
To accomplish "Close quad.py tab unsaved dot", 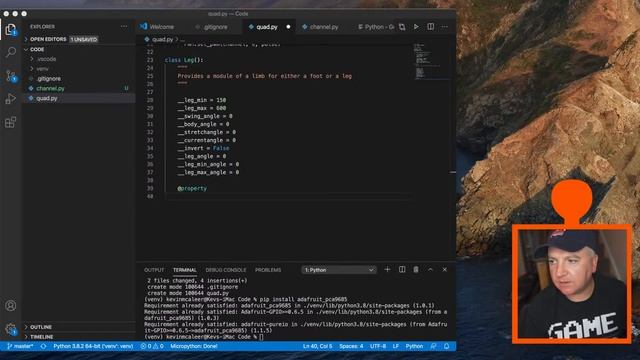I will click(288, 27).
